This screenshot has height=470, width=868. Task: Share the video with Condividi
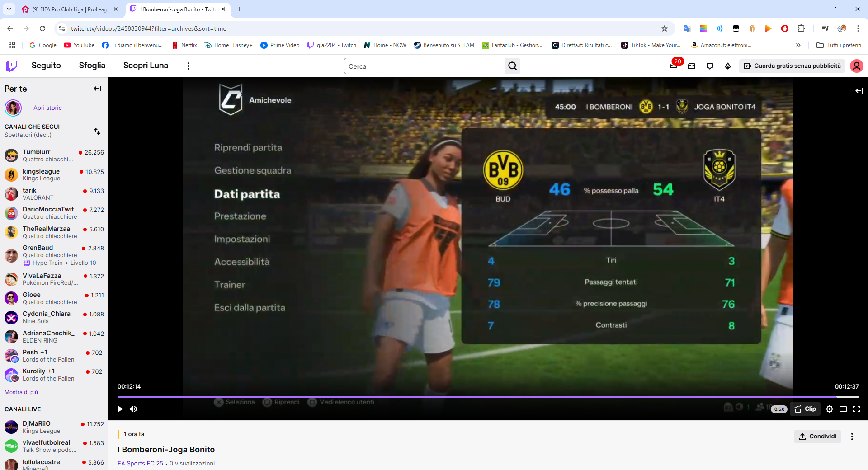(x=817, y=437)
